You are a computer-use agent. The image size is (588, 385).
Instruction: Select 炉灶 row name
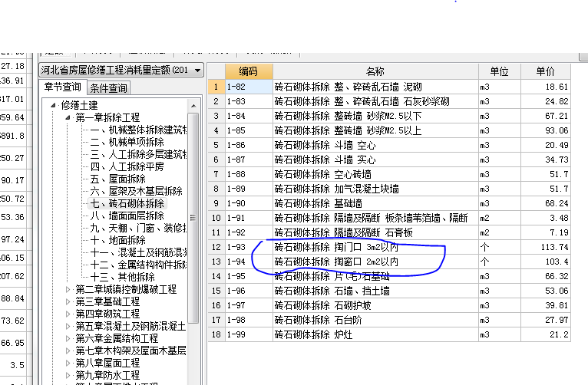(375, 334)
